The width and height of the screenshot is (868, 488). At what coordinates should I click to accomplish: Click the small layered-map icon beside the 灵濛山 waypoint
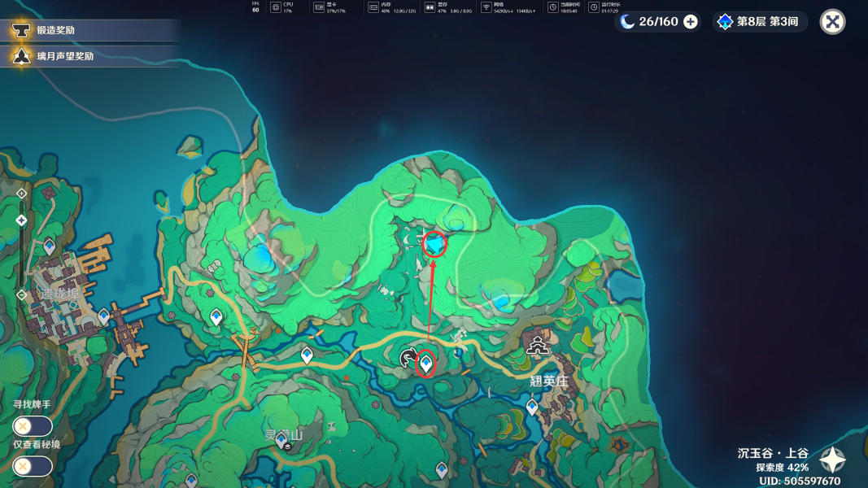tap(288, 447)
